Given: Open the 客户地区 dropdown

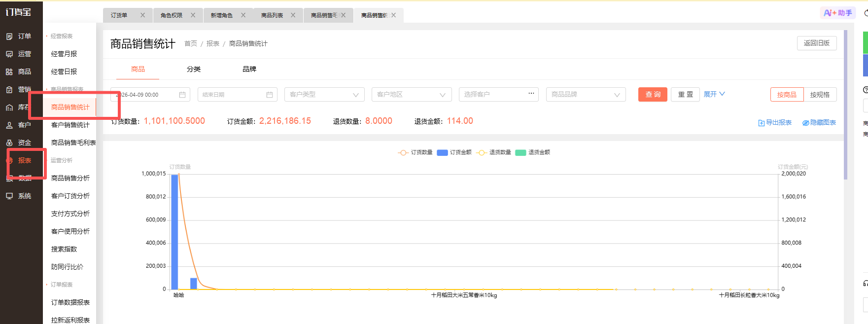Looking at the screenshot, I should 412,95.
